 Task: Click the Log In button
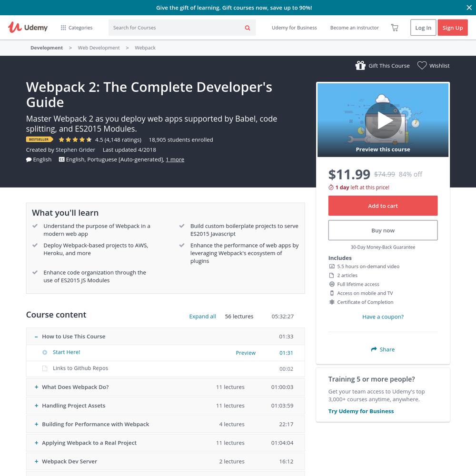(423, 28)
